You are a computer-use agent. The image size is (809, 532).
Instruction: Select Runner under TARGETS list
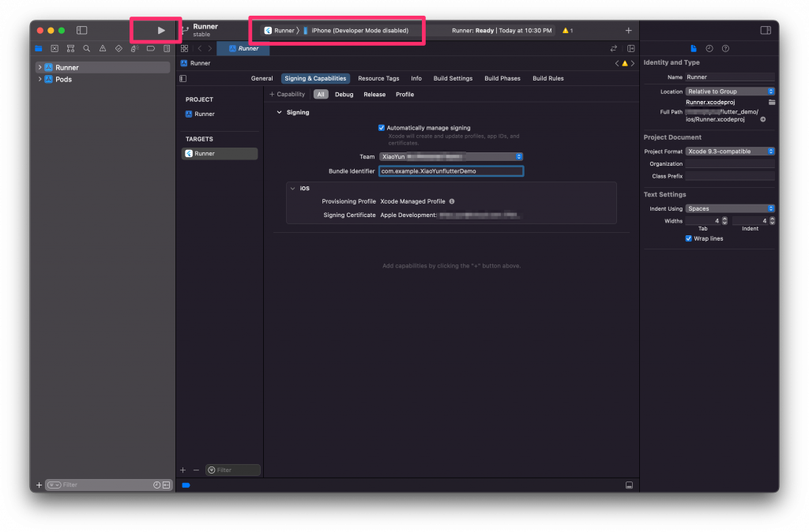(220, 154)
